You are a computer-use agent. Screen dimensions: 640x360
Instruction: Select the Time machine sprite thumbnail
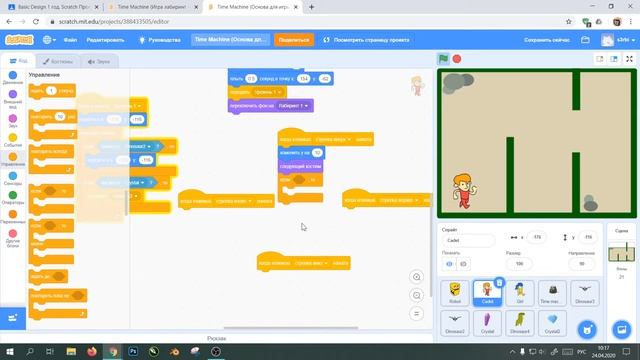point(552,293)
